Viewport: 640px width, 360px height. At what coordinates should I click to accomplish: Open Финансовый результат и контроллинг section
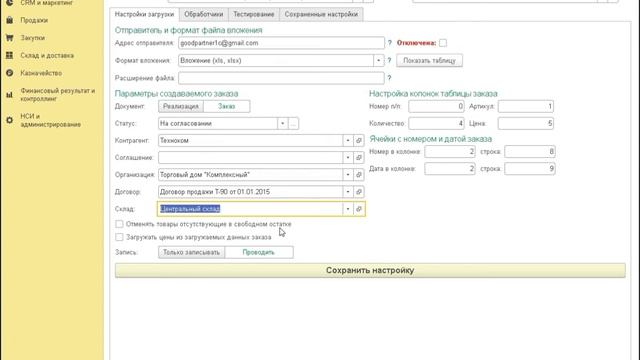[x=58, y=95]
